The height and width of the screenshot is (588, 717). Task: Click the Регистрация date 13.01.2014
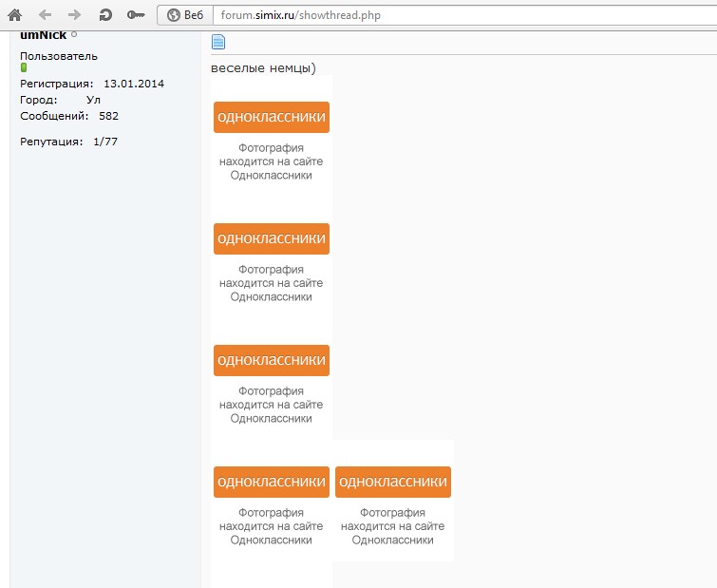pyautogui.click(x=134, y=84)
